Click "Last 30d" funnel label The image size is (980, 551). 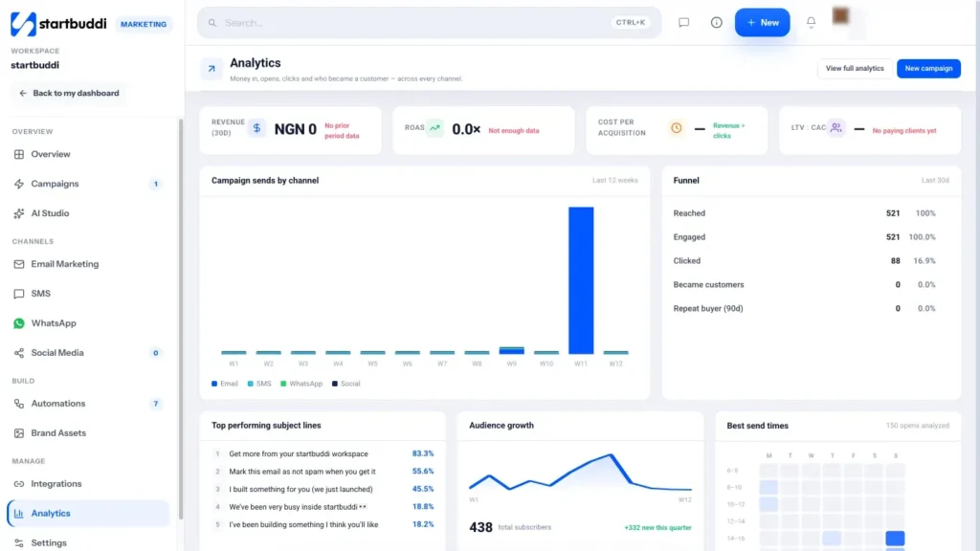(x=935, y=181)
